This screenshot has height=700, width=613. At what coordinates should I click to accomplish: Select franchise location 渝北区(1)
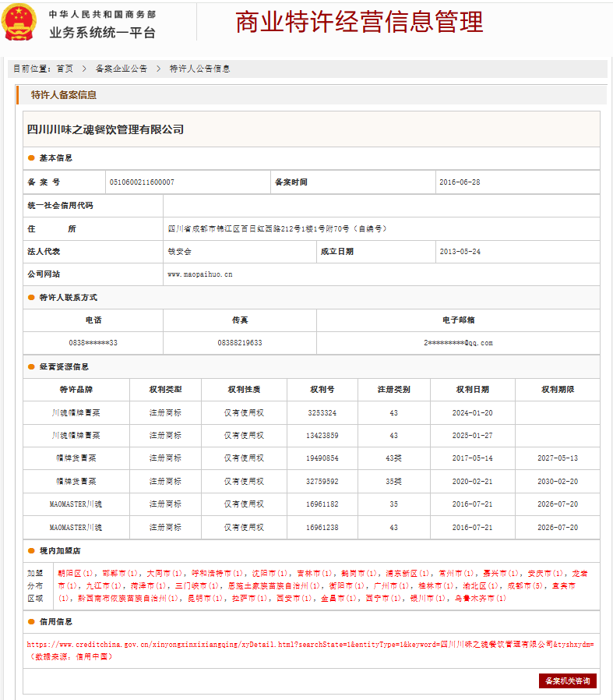point(481,585)
